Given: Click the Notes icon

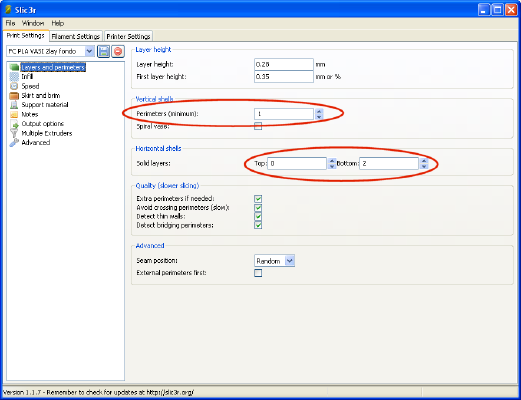Looking at the screenshot, I should pyautogui.click(x=14, y=114).
